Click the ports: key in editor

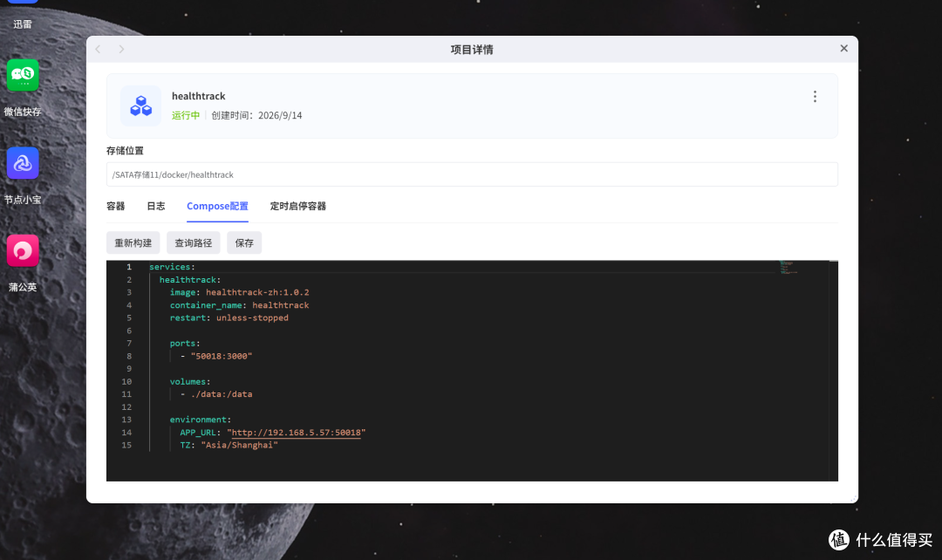[185, 344]
